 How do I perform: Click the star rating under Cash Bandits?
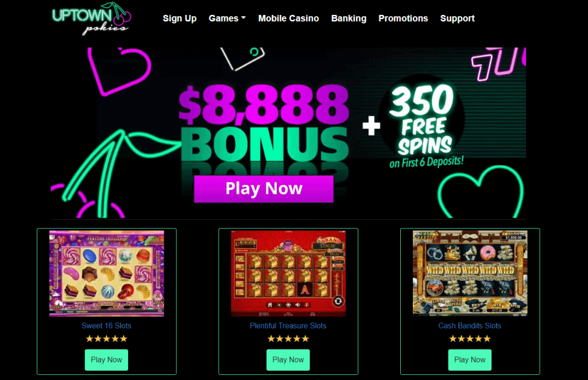(x=470, y=339)
